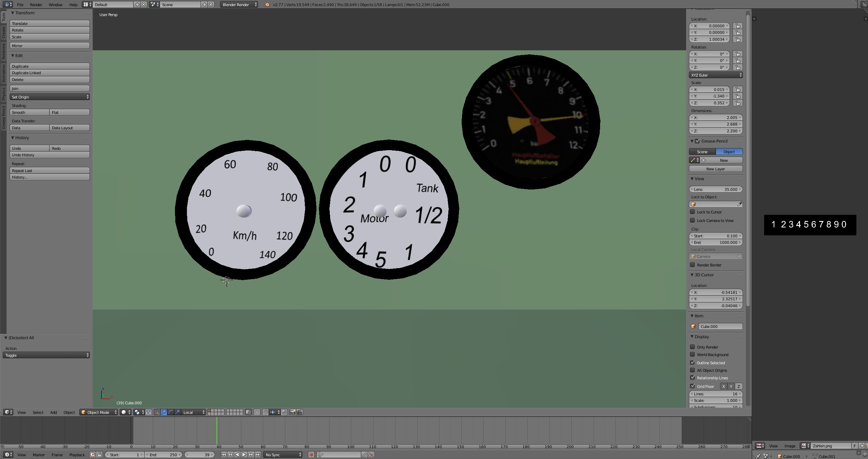
Task: Click the Lens 35.000 value field
Action: pyautogui.click(x=716, y=189)
